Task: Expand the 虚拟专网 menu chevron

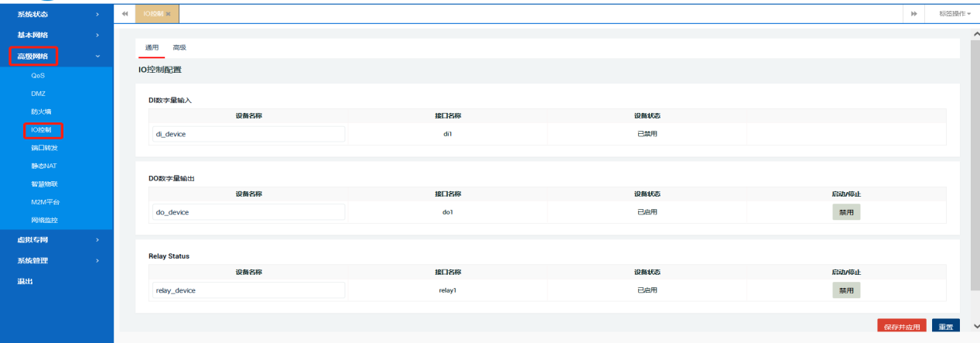Action: tap(97, 240)
